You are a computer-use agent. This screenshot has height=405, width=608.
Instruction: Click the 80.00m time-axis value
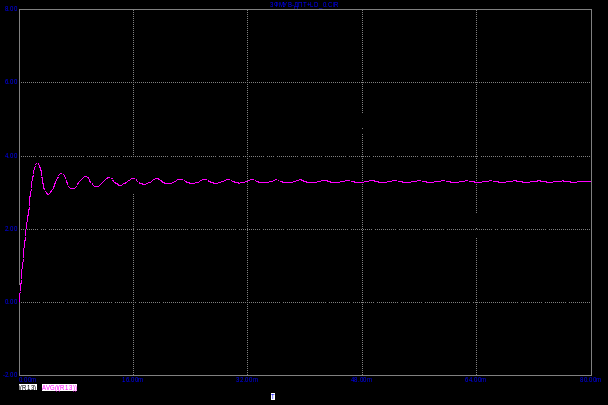[x=590, y=380]
